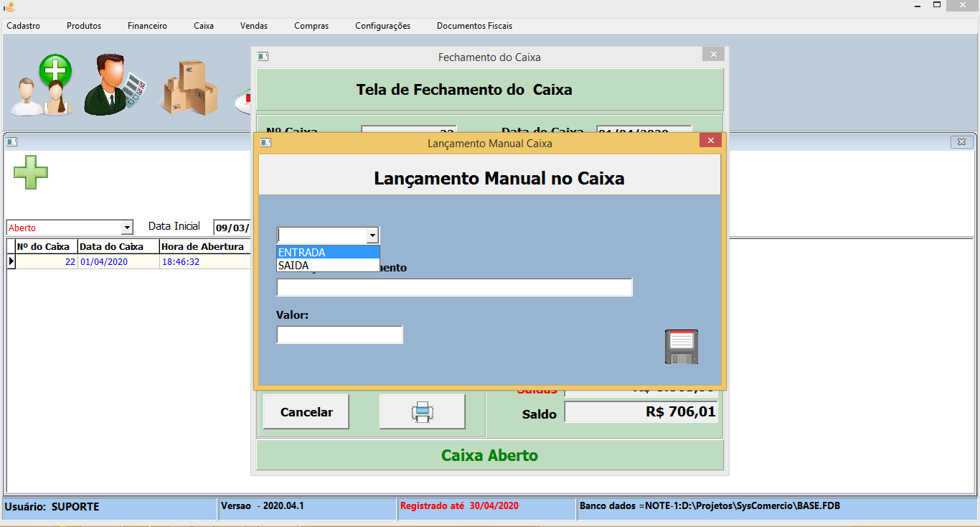The height and width of the screenshot is (527, 980).
Task: Open the Documentos Fiscais menu
Action: [474, 25]
